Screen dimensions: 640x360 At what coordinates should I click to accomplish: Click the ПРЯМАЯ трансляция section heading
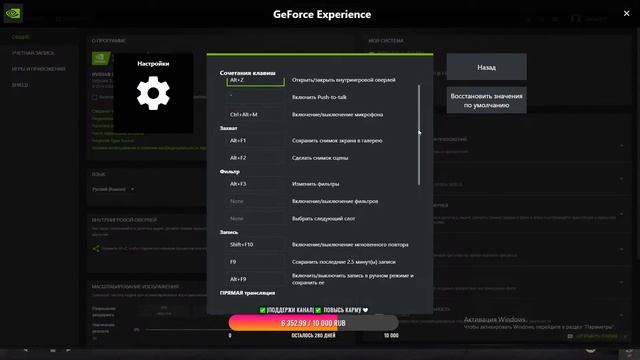coord(247,293)
